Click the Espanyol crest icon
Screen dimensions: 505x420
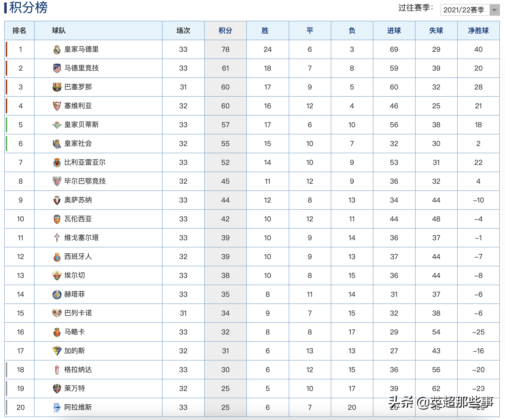tap(57, 257)
